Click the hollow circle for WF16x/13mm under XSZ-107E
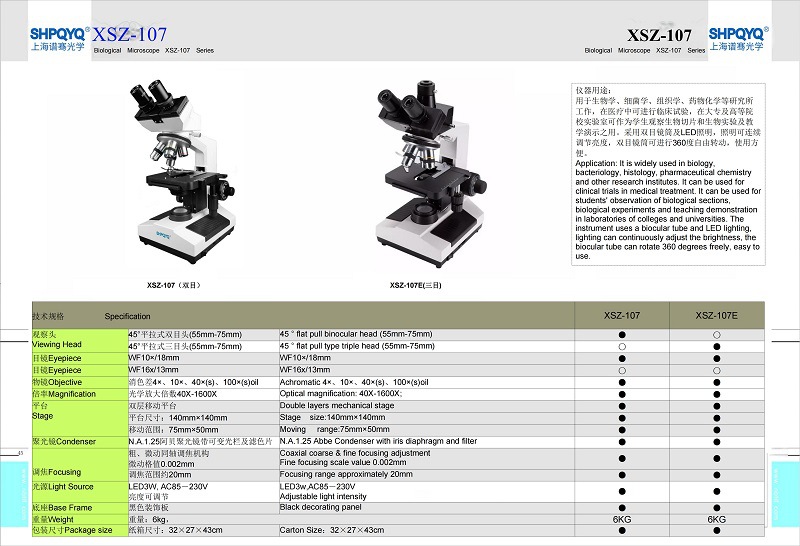 pos(717,370)
